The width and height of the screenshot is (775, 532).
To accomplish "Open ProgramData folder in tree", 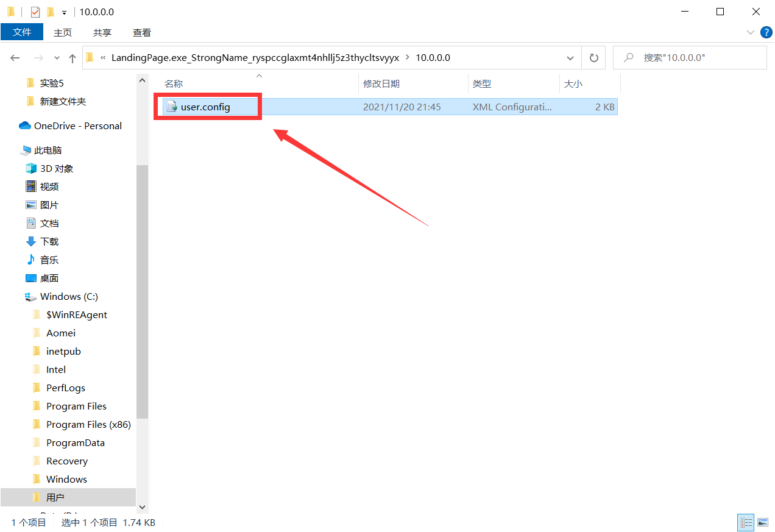I will point(76,442).
